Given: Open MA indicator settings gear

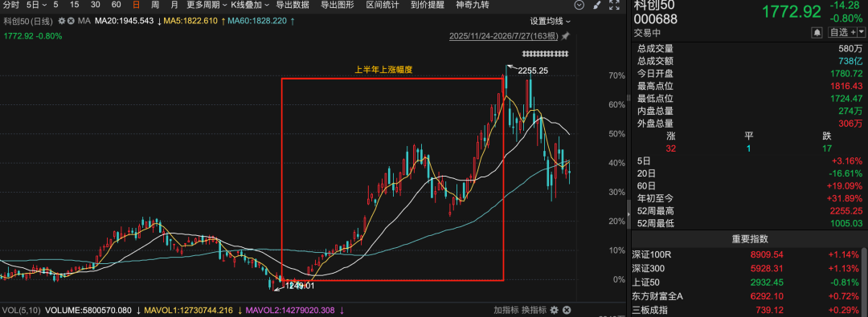Looking at the screenshot, I should tap(62, 21).
